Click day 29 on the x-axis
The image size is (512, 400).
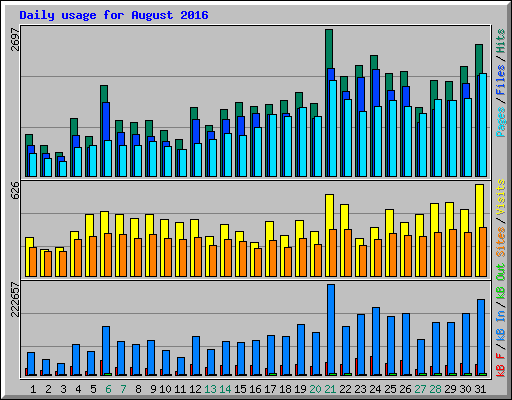click(x=450, y=389)
